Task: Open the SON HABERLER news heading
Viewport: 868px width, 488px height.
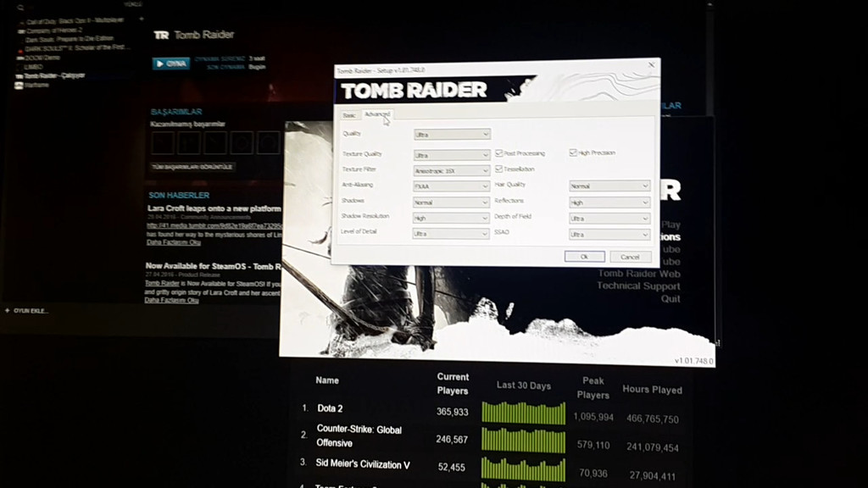Action: (x=179, y=196)
